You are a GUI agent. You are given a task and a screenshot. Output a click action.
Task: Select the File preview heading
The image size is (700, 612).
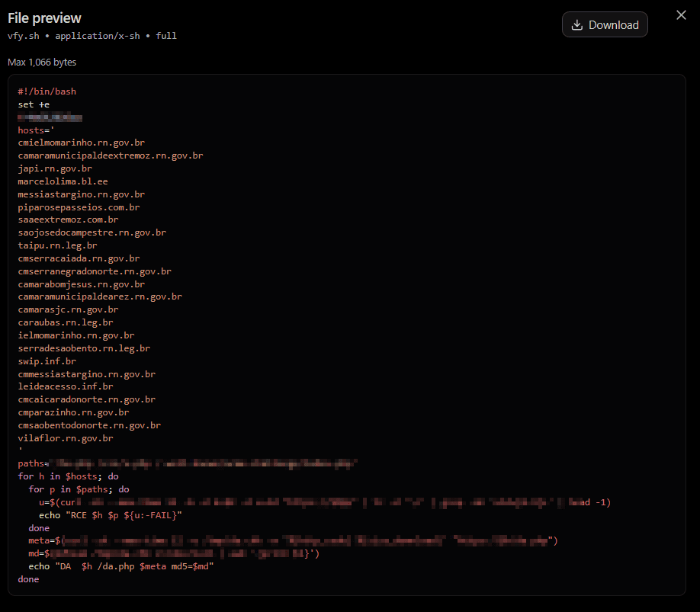tap(44, 18)
